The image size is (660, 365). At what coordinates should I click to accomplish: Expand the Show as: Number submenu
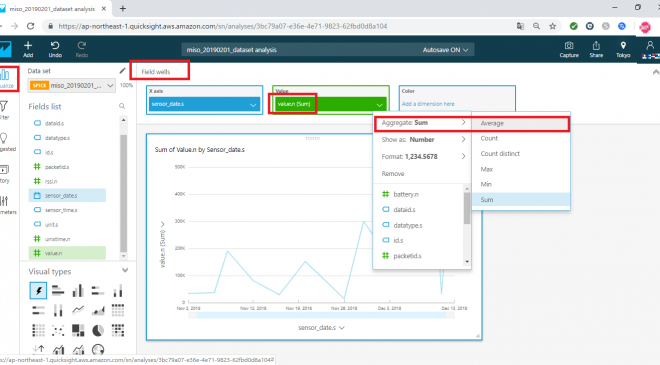[422, 139]
